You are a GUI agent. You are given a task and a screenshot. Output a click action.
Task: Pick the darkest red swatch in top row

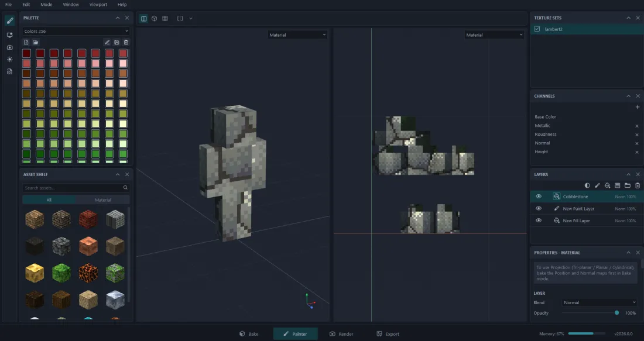coord(26,53)
